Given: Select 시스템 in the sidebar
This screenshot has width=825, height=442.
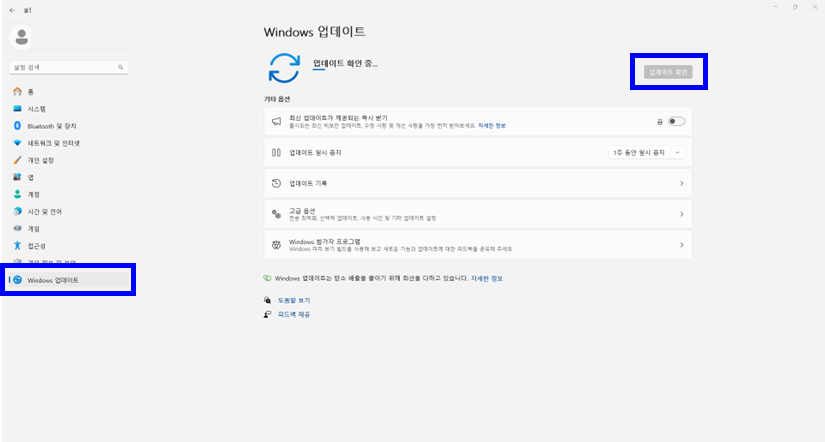Looking at the screenshot, I should 36,109.
